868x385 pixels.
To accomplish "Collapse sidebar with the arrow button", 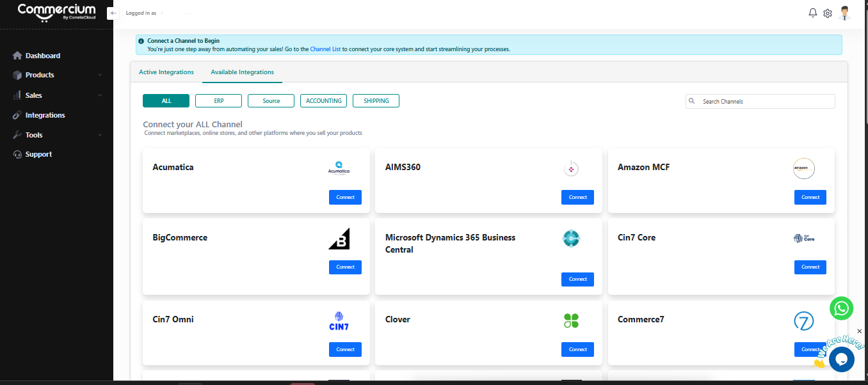I will click(x=113, y=13).
